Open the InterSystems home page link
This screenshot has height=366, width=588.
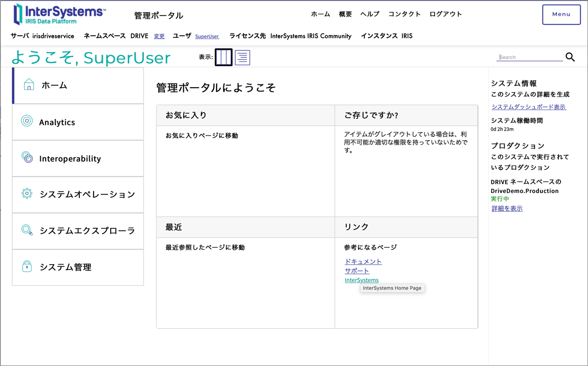pyautogui.click(x=362, y=280)
